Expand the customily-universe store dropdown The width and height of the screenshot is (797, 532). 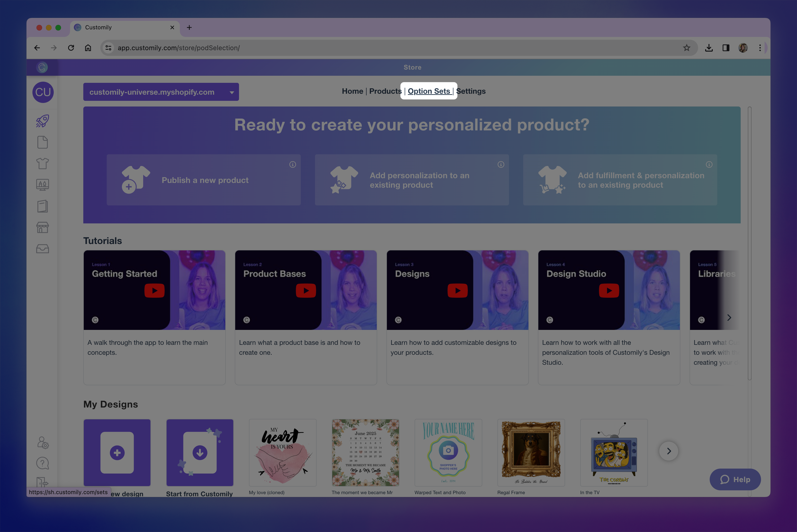161,92
